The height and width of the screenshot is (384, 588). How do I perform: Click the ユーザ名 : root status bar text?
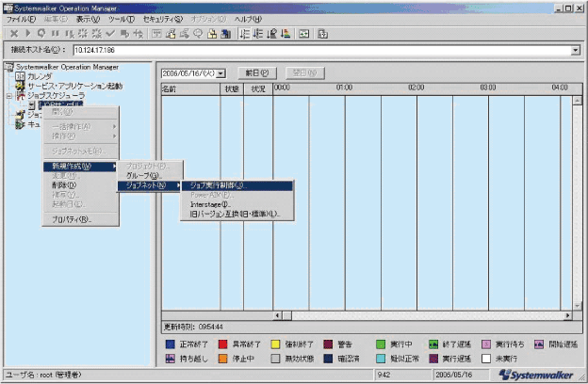pyautogui.click(x=44, y=375)
